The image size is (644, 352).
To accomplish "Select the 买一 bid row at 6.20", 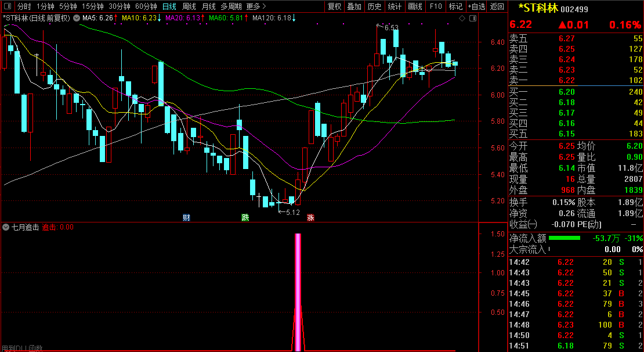I will (x=576, y=92).
